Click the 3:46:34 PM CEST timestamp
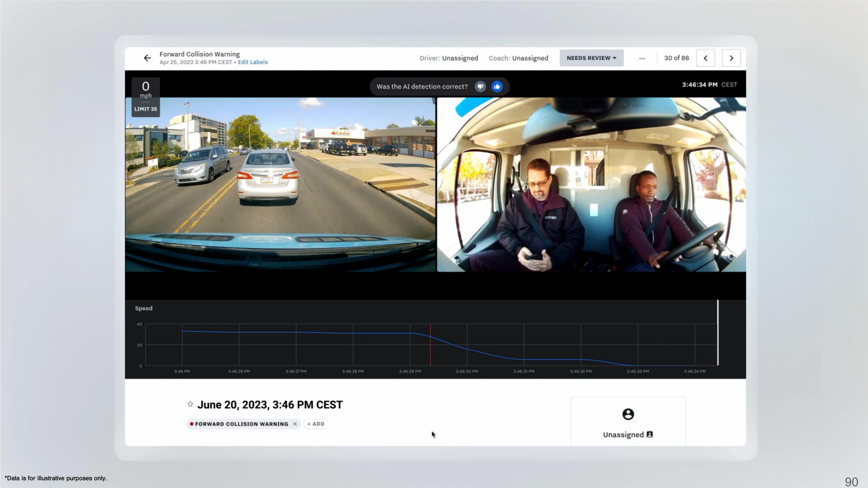Viewport: 868px width, 488px height. (x=710, y=85)
